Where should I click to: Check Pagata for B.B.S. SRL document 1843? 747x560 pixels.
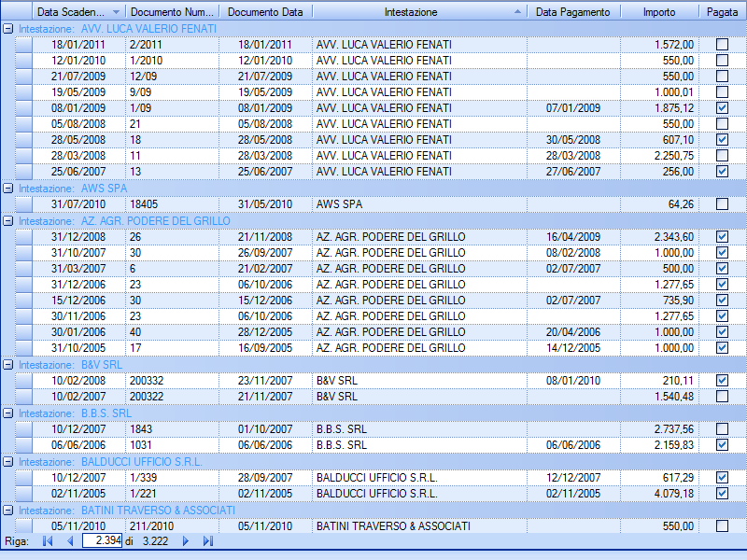pos(722,429)
